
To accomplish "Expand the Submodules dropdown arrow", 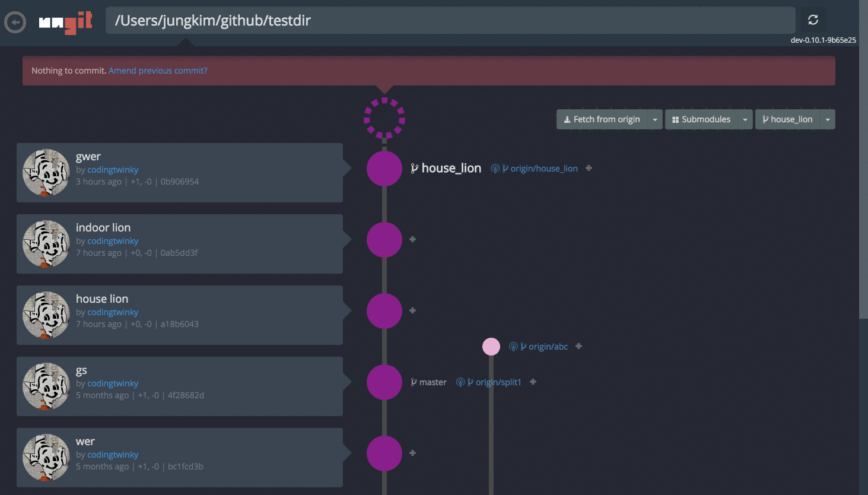I will point(745,119).
